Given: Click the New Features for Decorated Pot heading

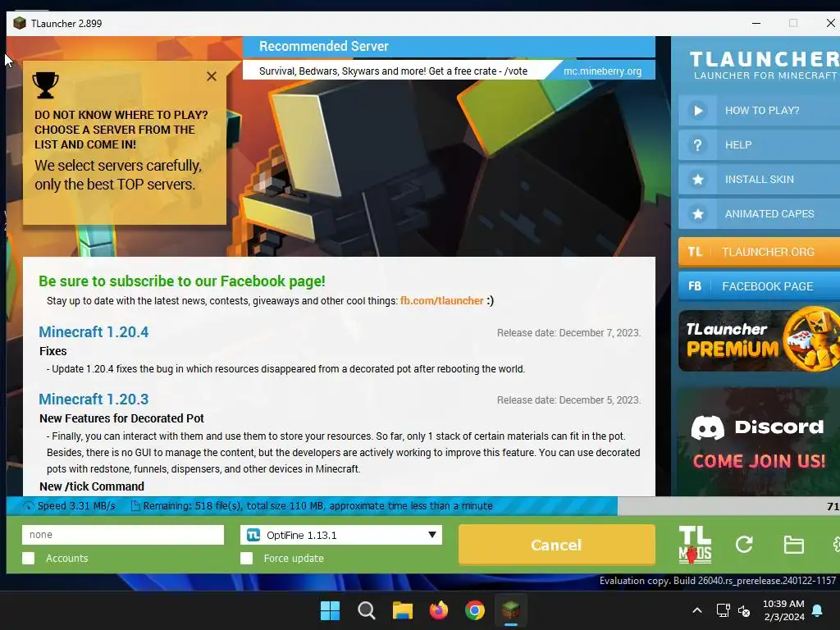Looking at the screenshot, I should pos(121,418).
